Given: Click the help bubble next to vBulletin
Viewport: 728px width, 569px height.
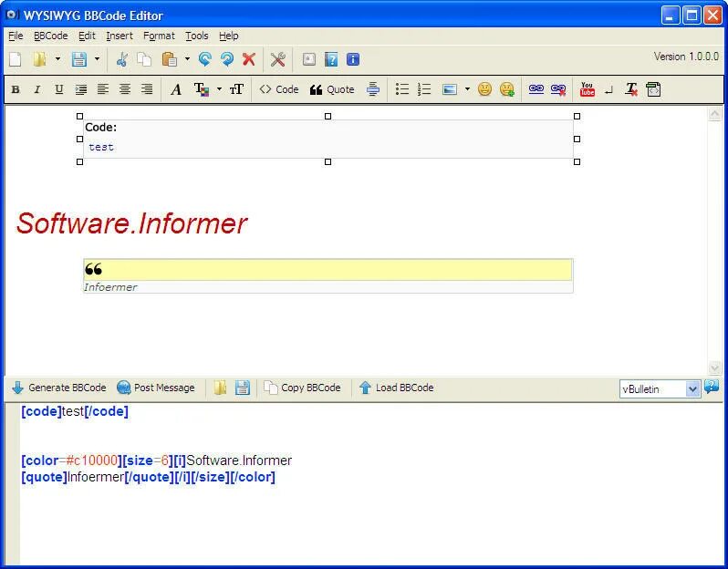Looking at the screenshot, I should (x=712, y=386).
